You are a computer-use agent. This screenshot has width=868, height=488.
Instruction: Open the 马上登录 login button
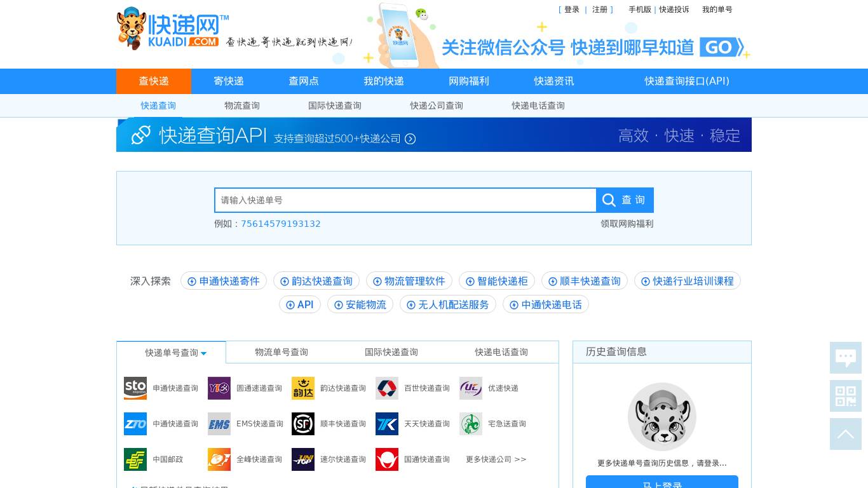point(661,484)
